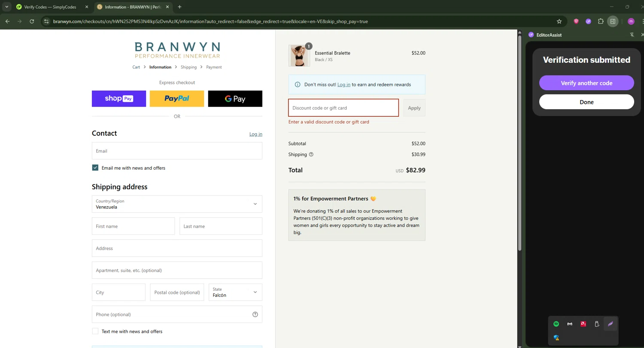644x348 pixels.
Task: Switch to the Information - BRANWYN tab
Action: [133, 7]
